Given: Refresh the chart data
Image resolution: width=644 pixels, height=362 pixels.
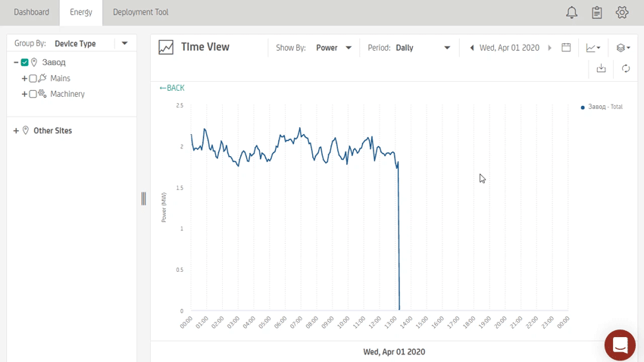Looking at the screenshot, I should [x=626, y=68].
